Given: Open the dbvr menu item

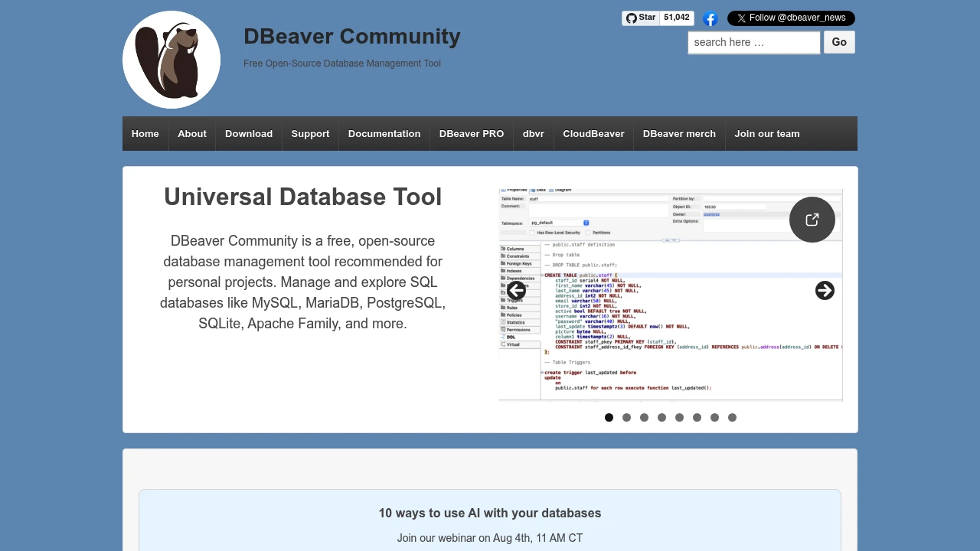Looking at the screenshot, I should click(534, 134).
